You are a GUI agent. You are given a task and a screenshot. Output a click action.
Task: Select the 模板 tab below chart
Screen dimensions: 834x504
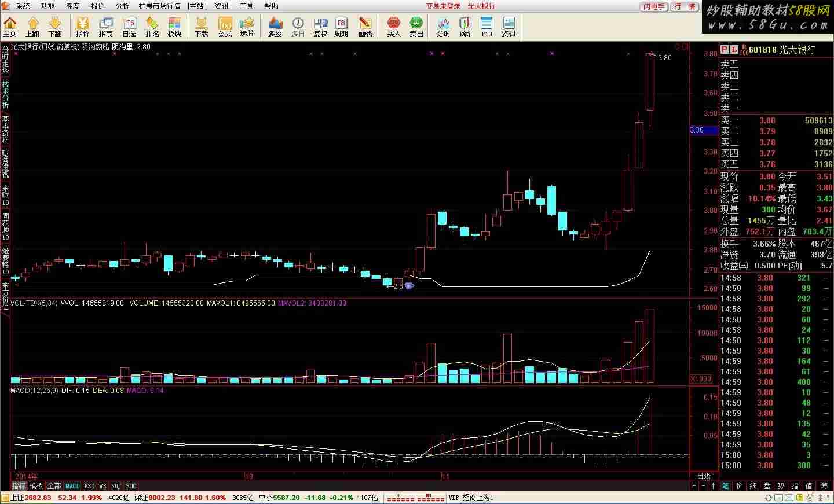pos(36,486)
